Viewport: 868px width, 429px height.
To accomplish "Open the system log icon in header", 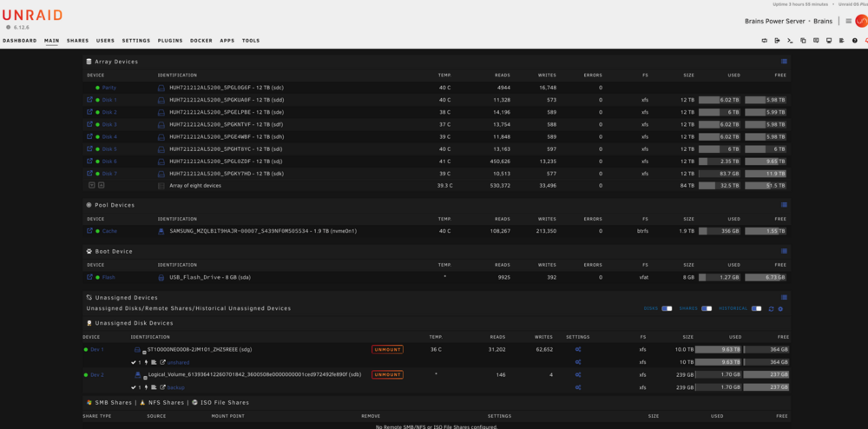I will [x=842, y=41].
